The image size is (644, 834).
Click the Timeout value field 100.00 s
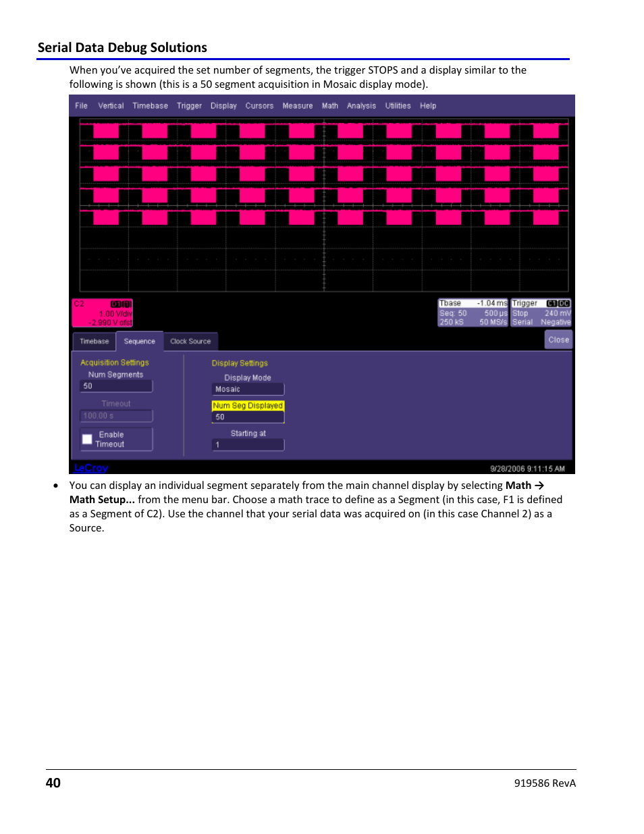tap(116, 416)
